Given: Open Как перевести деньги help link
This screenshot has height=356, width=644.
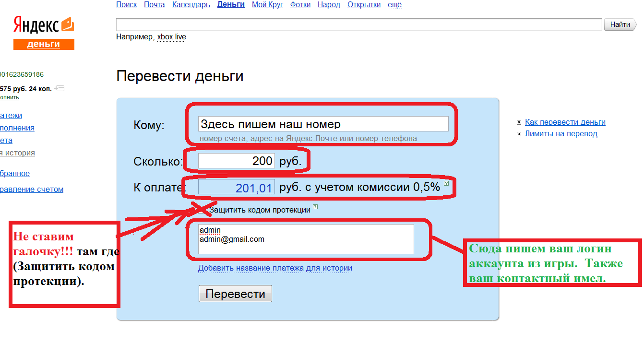Looking at the screenshot, I should tap(565, 122).
